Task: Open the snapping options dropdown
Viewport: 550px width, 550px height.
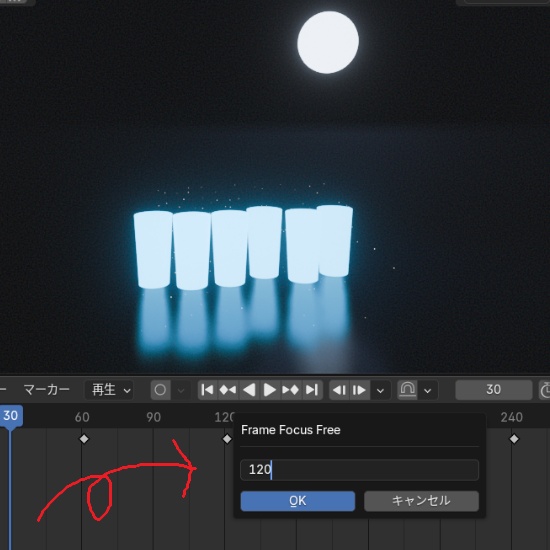Action: click(x=428, y=390)
